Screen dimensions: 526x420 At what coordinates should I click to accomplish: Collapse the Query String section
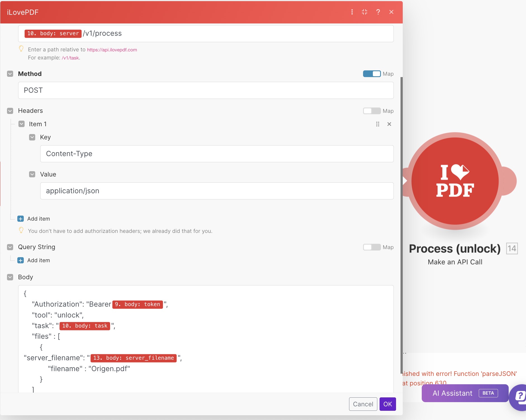coord(10,247)
